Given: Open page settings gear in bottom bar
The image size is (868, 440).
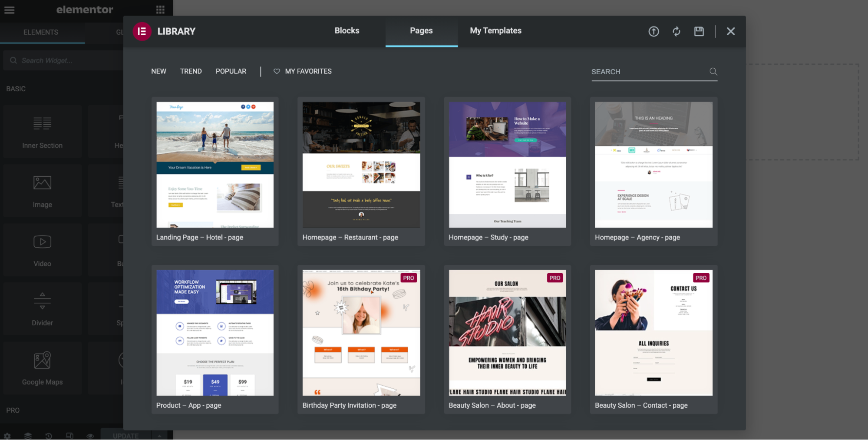Looking at the screenshot, I should coord(7,436).
